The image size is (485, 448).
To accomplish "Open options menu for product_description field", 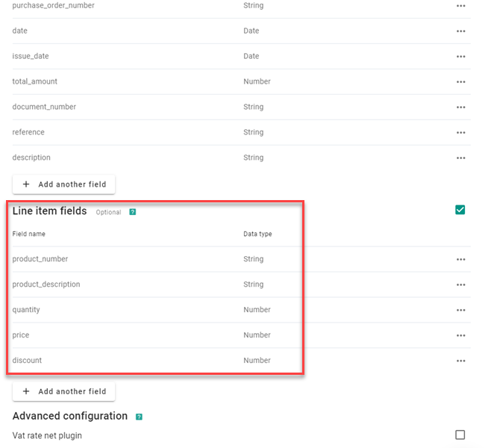I will click(460, 285).
